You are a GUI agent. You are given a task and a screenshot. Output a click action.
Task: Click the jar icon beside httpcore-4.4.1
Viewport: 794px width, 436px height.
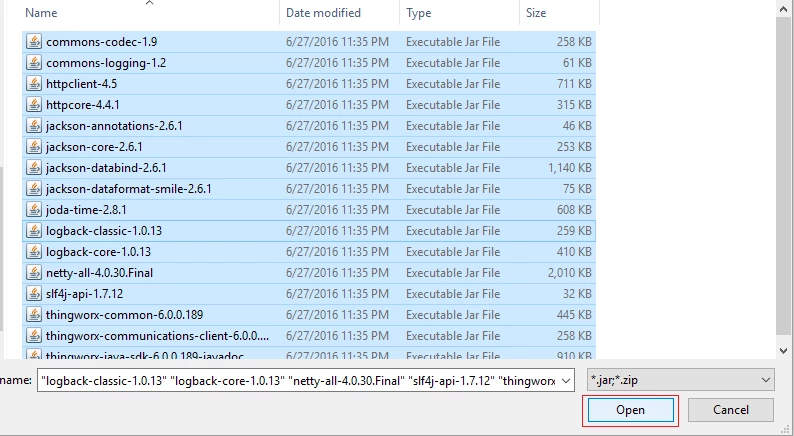pyautogui.click(x=34, y=105)
